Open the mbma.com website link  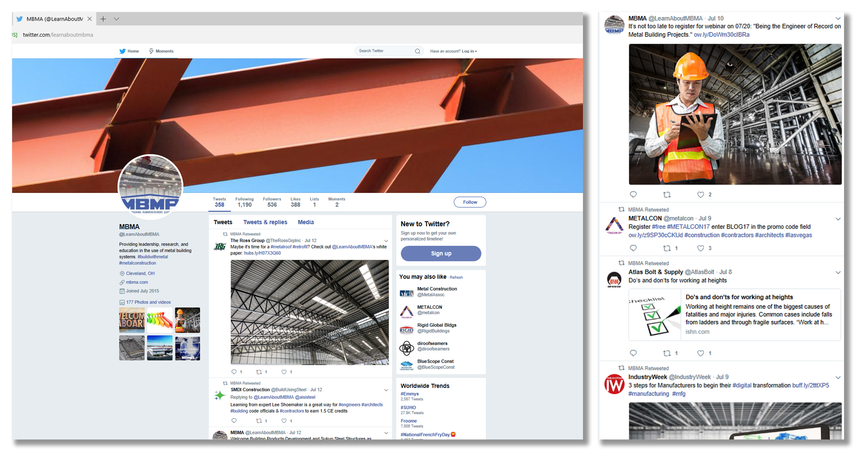pos(137,282)
